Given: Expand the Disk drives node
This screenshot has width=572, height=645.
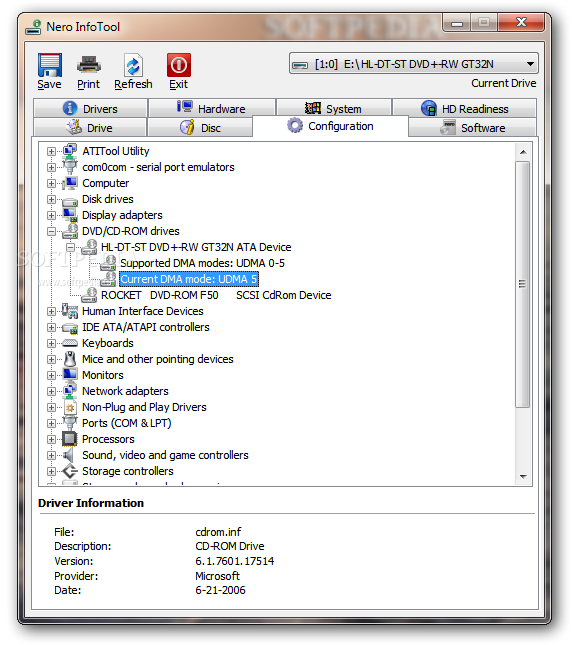Looking at the screenshot, I should (x=51, y=200).
